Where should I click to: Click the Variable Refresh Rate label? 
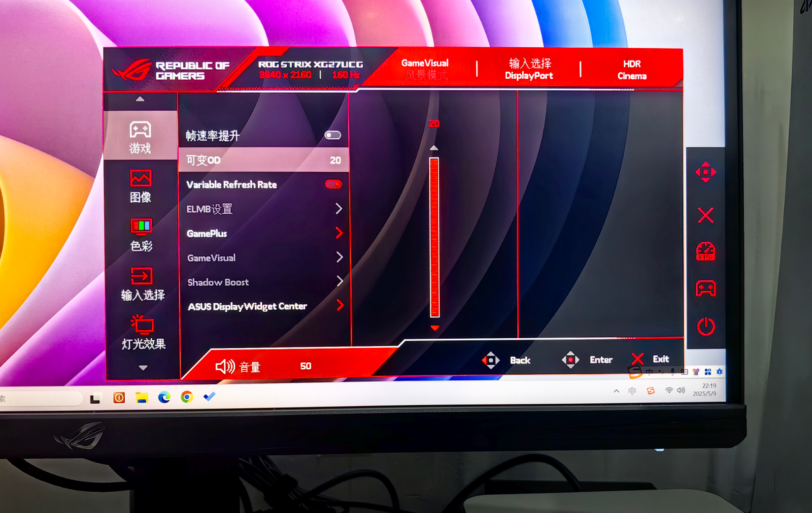tap(232, 185)
